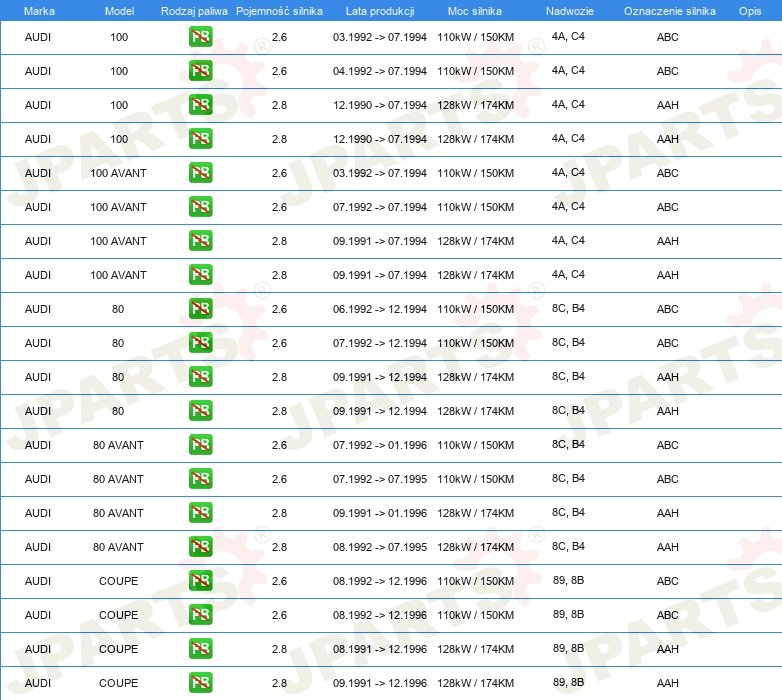Viewport: 782px width, 700px height.
Task: Select the date cell '09.1991 -> 12.1996'
Action: (380, 683)
